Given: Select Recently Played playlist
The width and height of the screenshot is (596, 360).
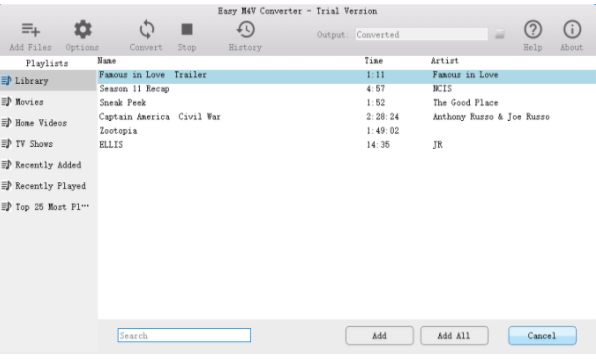Looking at the screenshot, I should point(48,186).
